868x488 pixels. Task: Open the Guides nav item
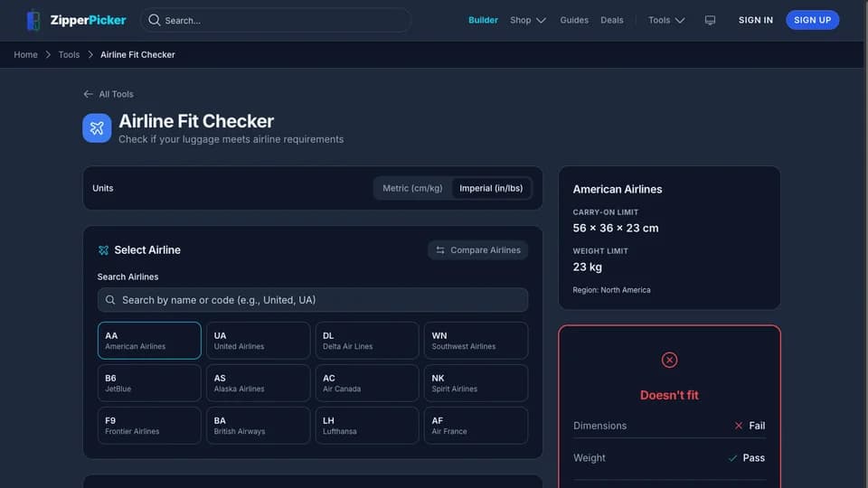tap(574, 20)
